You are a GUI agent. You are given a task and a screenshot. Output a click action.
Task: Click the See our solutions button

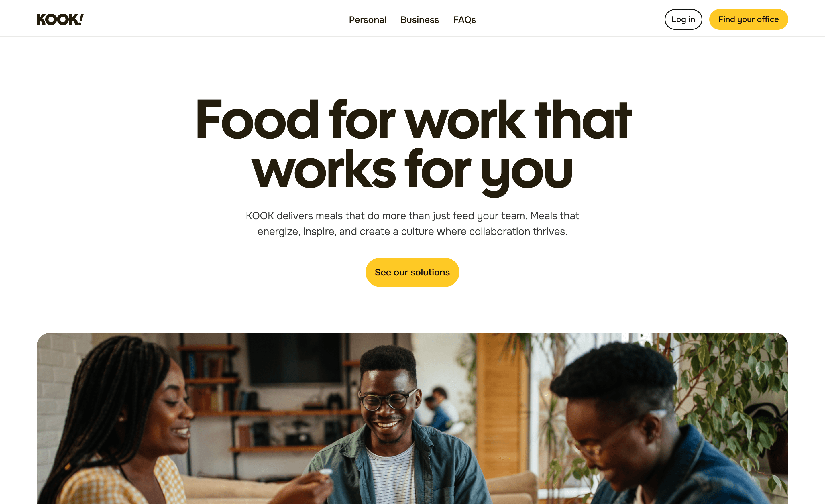pyautogui.click(x=412, y=272)
